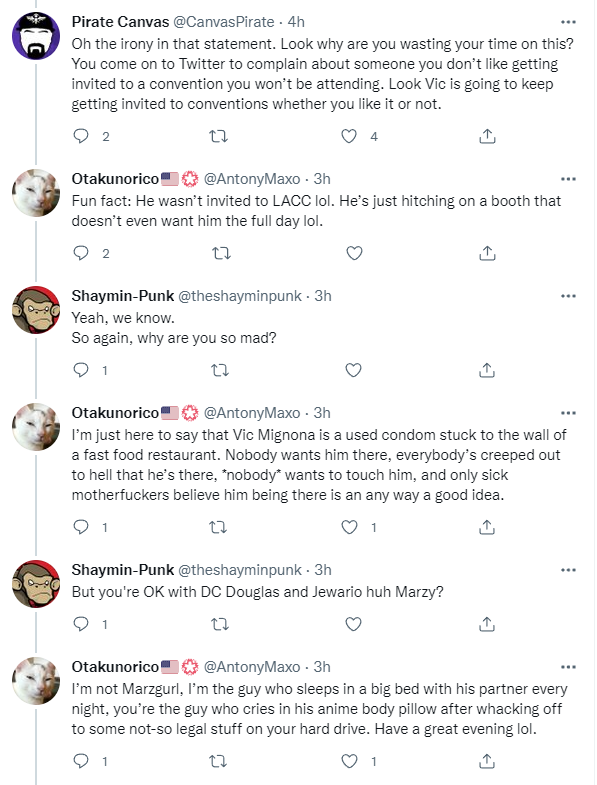This screenshot has height=785, width=597.
Task: Share the 'Yeah, we know' tweet
Action: pos(487,370)
